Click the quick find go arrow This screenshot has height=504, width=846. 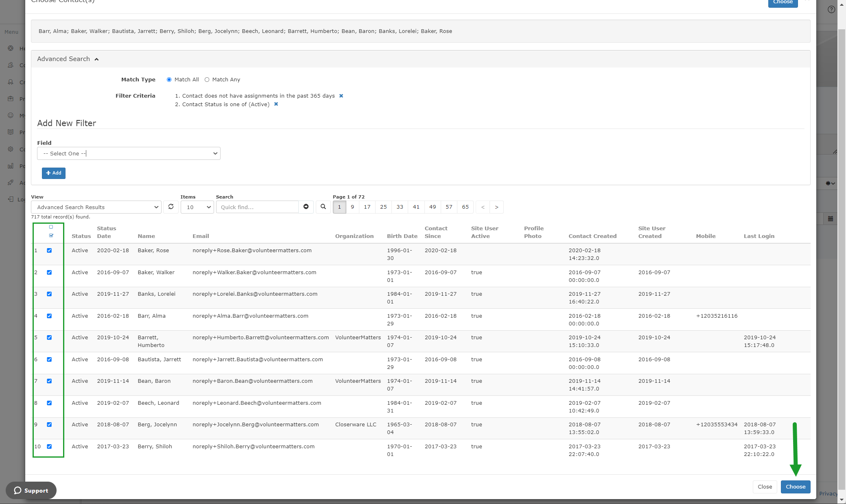click(306, 207)
